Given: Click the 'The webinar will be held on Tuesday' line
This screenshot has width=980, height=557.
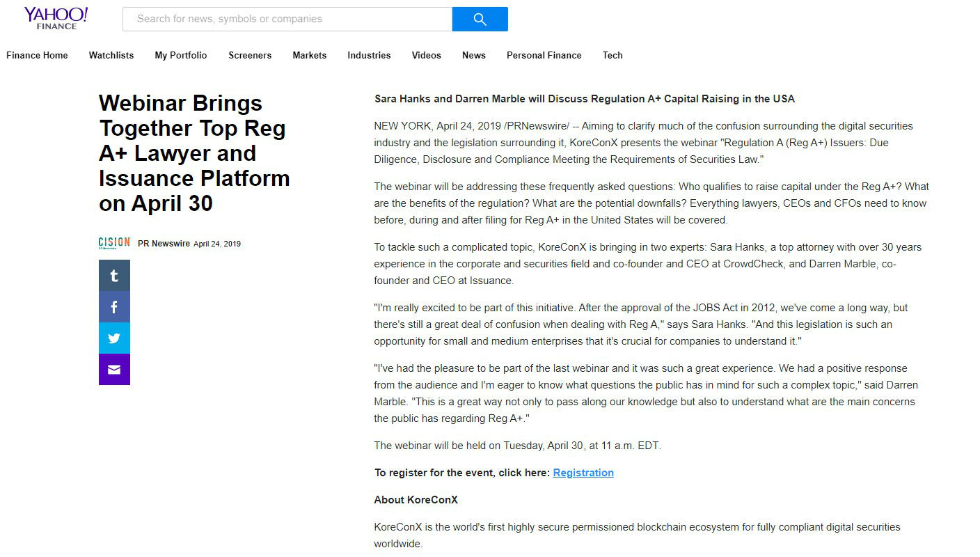Looking at the screenshot, I should [518, 446].
